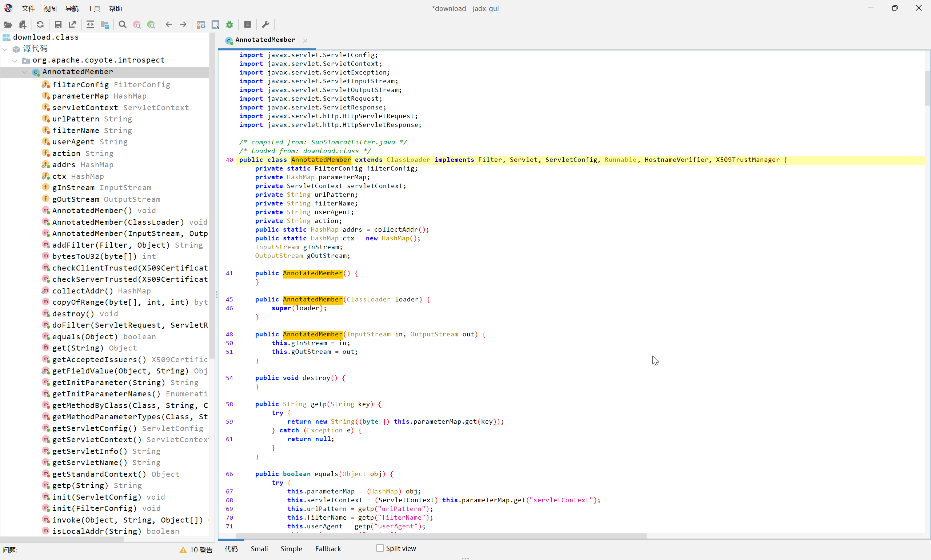931x560 pixels.
Task: Toggle the flatten packages icon
Action: pos(105,24)
